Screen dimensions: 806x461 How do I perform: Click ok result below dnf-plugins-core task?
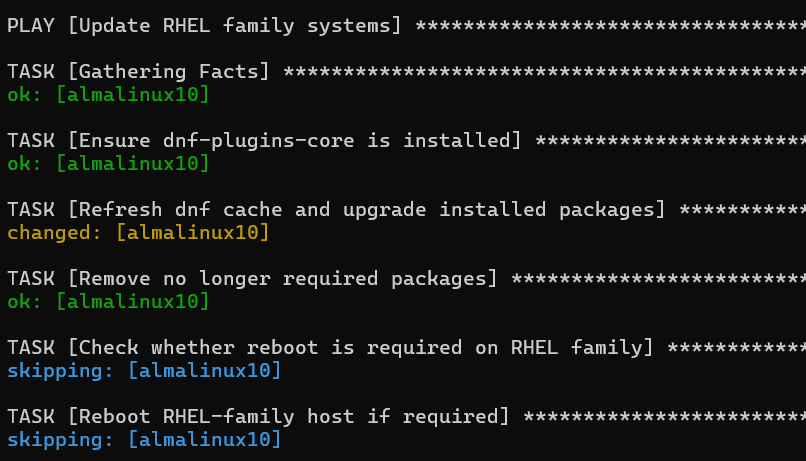coord(19,163)
